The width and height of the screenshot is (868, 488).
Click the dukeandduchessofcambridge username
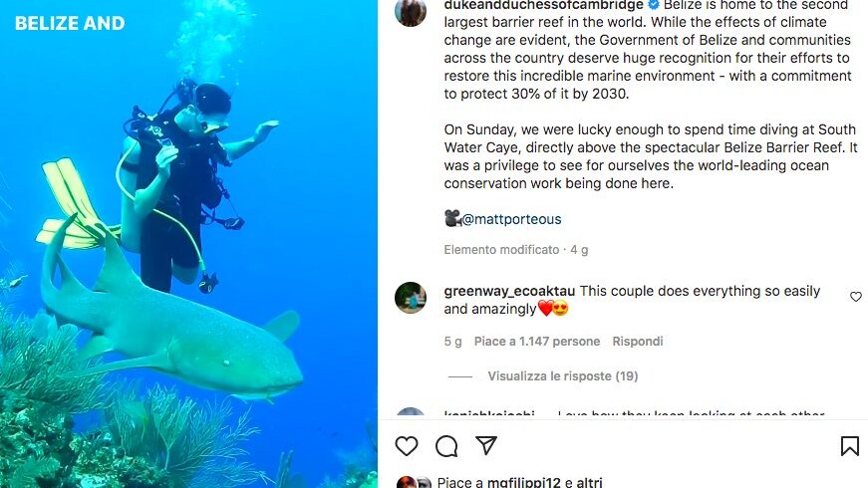543,5
